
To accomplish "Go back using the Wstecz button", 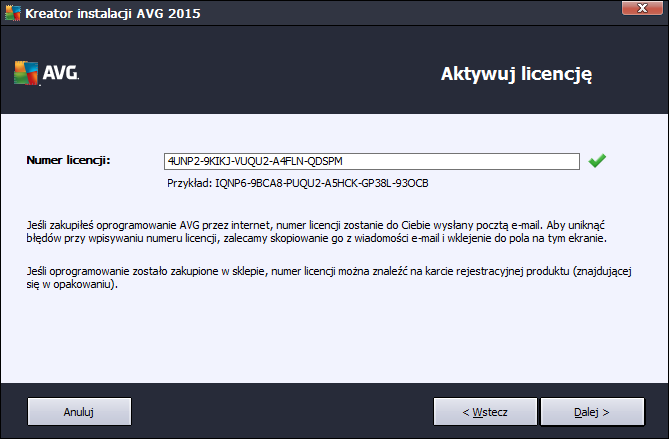I will click(485, 412).
